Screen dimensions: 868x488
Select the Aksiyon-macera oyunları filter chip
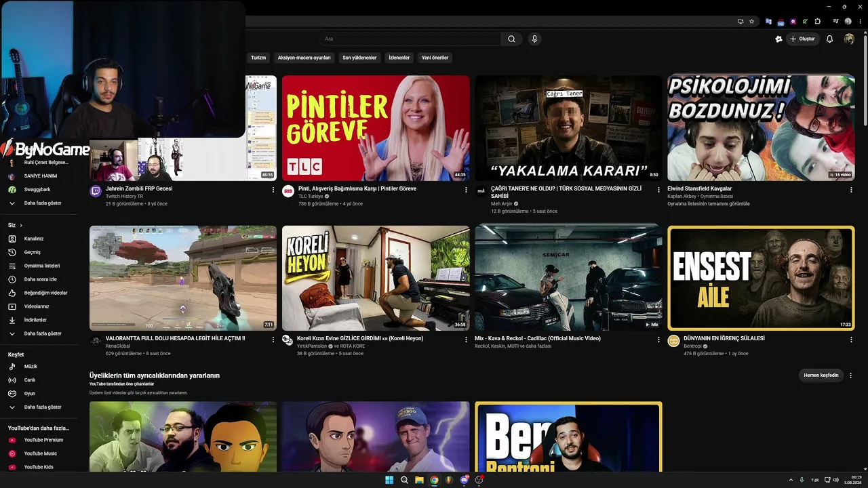tap(304, 58)
